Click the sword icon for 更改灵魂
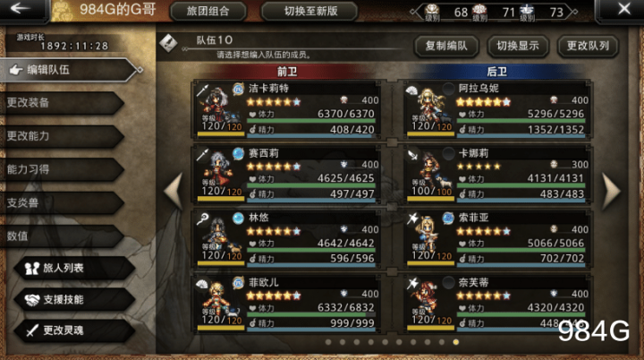The image size is (644, 360). pos(32,330)
